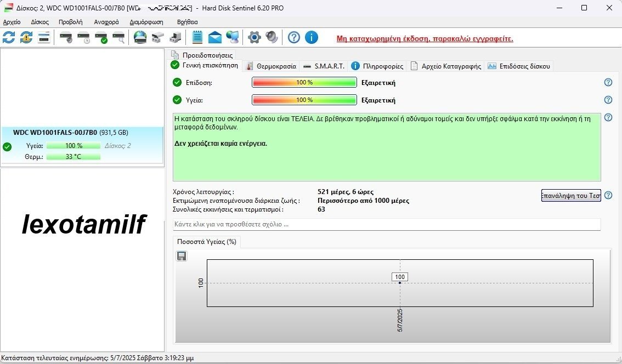This screenshot has height=364, width=622.
Task: Open the Βοήθεια menu
Action: point(187,22)
